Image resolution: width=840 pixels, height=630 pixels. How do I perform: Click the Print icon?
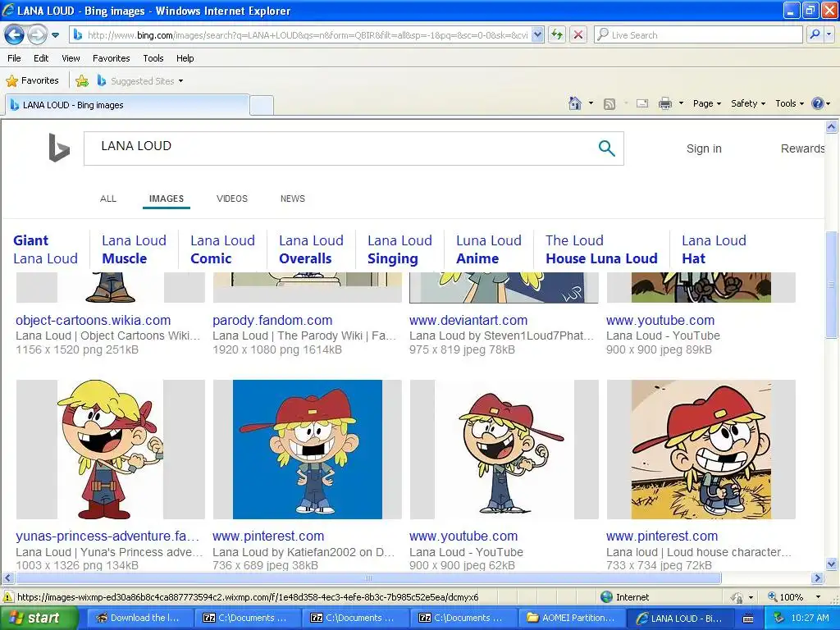point(664,103)
